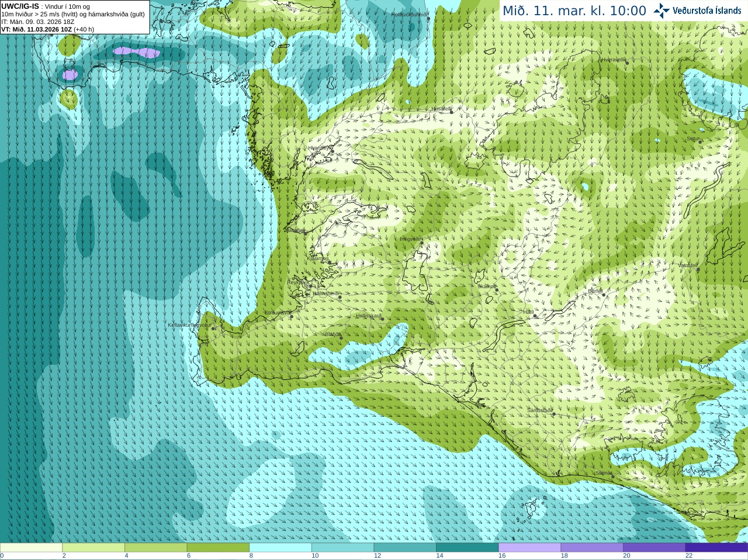Image resolution: width=748 pixels, height=560 pixels.
Task: Click the Veðurstofa Íslands logo symbol
Action: 662,11
